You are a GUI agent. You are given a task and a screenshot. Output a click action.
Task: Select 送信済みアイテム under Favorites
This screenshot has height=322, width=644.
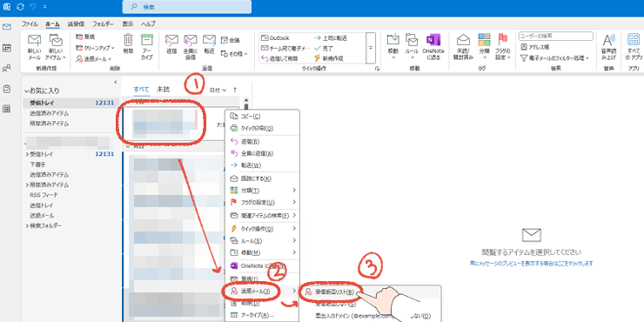coord(49,113)
